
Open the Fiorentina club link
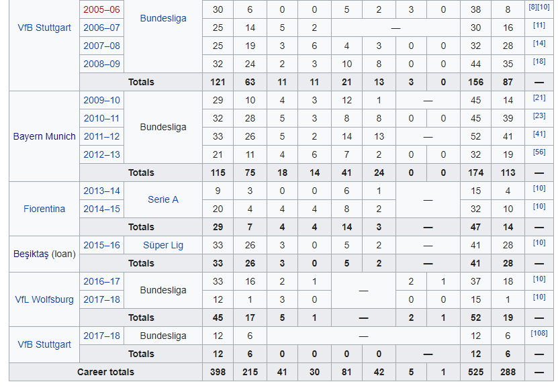click(44, 209)
